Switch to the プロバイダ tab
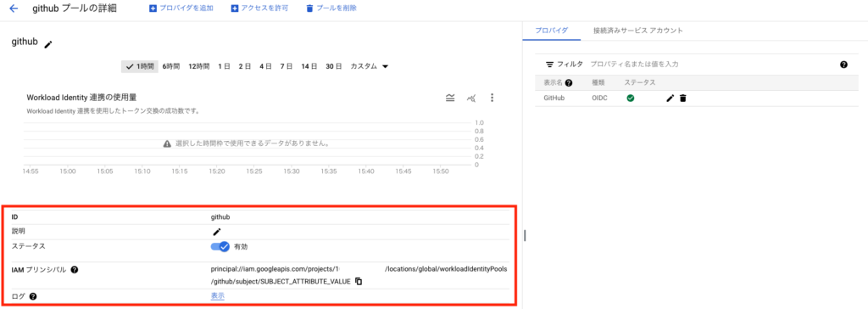 click(x=551, y=31)
